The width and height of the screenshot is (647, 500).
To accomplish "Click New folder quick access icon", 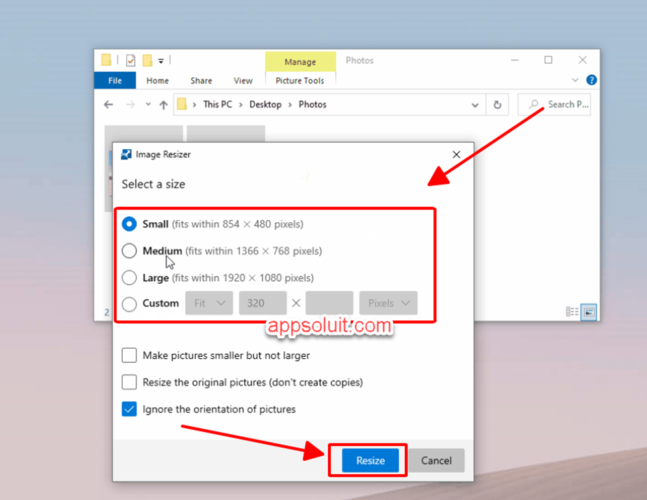I will [x=147, y=61].
